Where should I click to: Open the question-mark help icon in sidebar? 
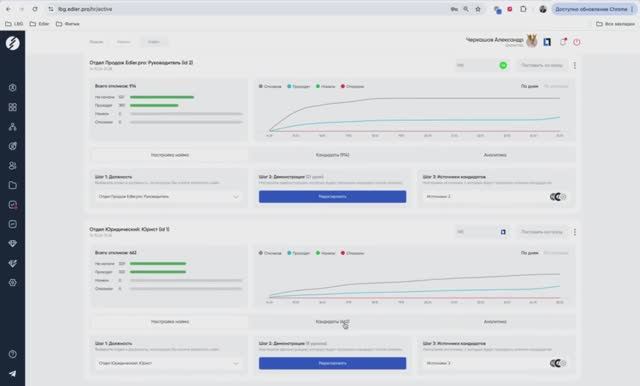pos(13,354)
